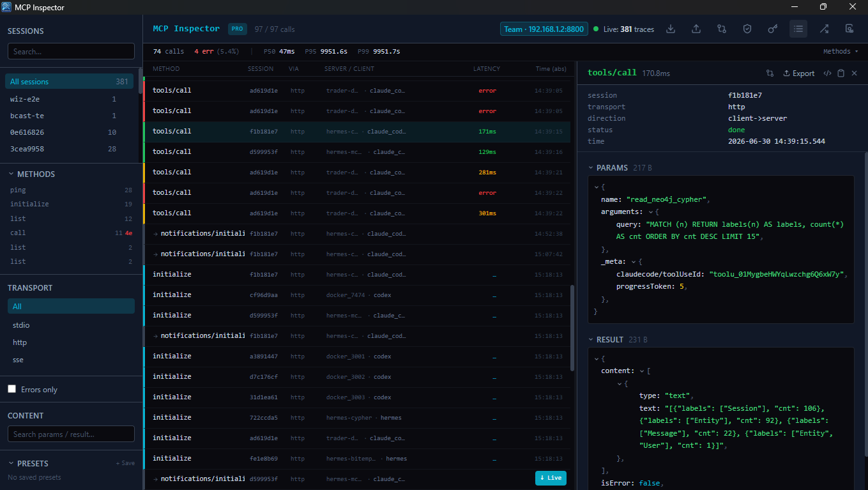Select initialize row for session 722ccda5
The width and height of the screenshot is (868, 490).
click(358, 418)
